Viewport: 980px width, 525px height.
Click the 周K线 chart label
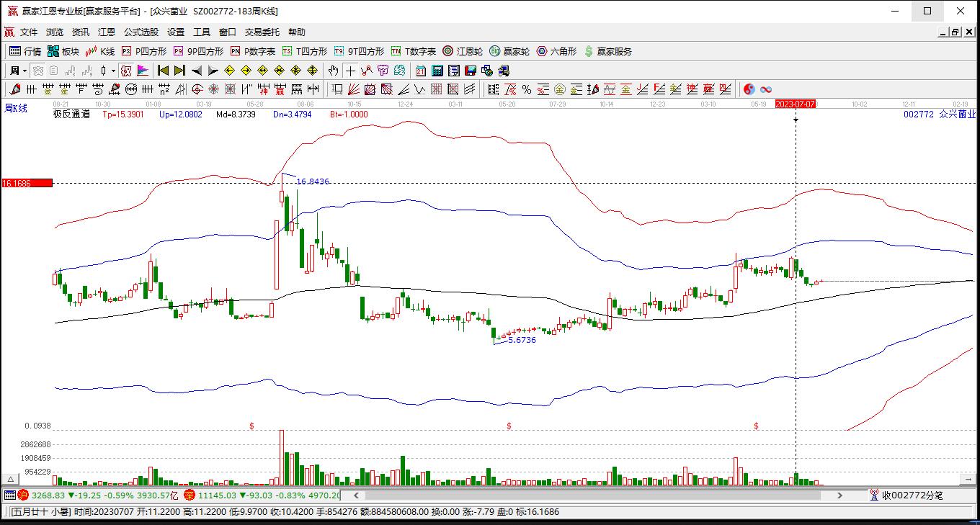pyautogui.click(x=16, y=108)
